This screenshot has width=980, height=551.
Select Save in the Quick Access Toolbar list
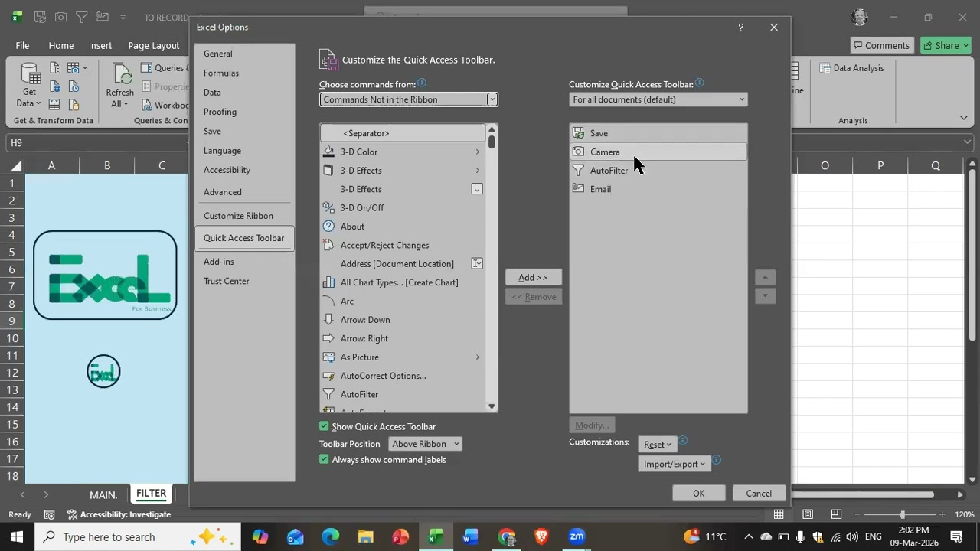(x=658, y=133)
